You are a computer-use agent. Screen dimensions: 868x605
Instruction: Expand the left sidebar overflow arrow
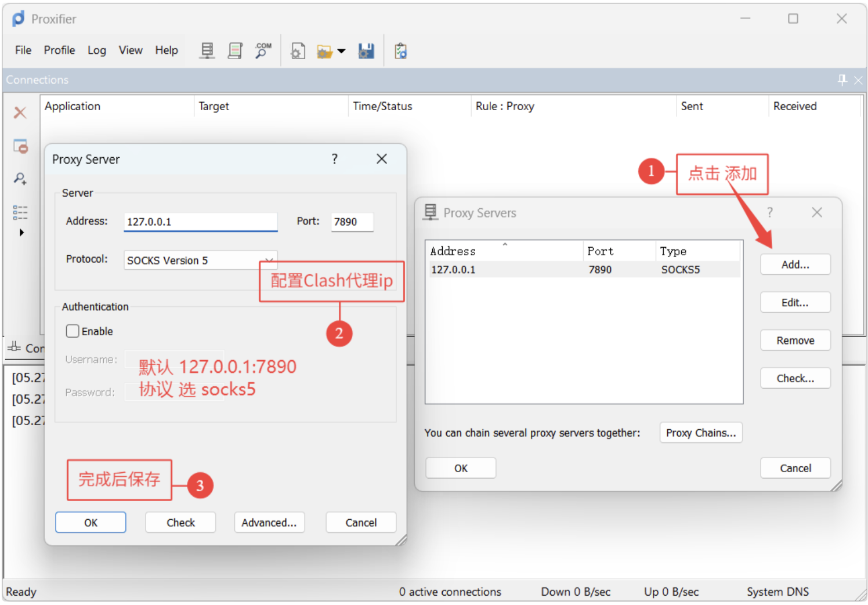21,233
